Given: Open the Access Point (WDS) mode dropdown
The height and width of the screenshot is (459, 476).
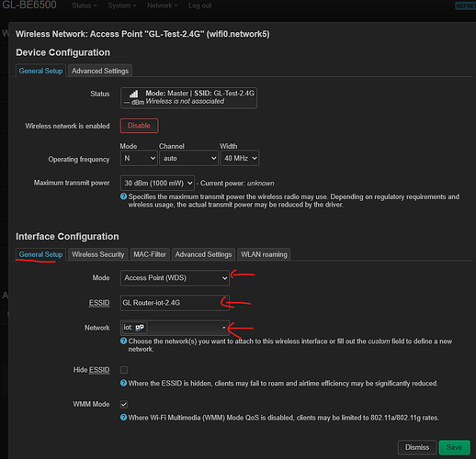Looking at the screenshot, I should 175,278.
